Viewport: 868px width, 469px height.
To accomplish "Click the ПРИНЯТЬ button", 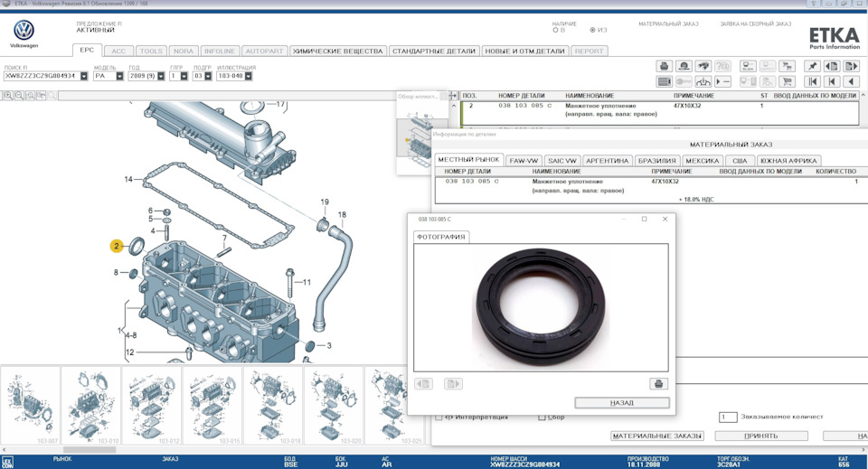I will [x=759, y=436].
